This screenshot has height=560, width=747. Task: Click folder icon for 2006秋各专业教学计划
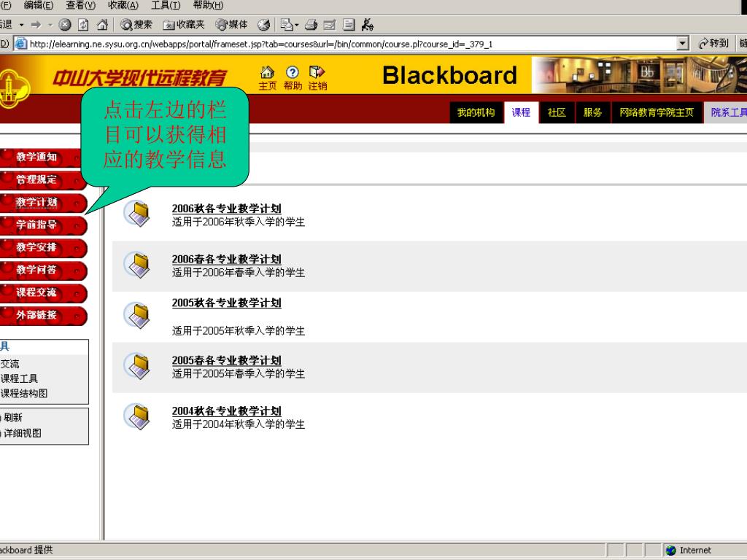click(x=138, y=214)
